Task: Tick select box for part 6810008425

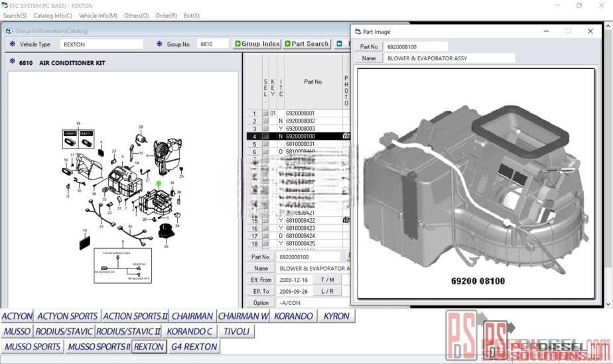Action: coord(265,244)
